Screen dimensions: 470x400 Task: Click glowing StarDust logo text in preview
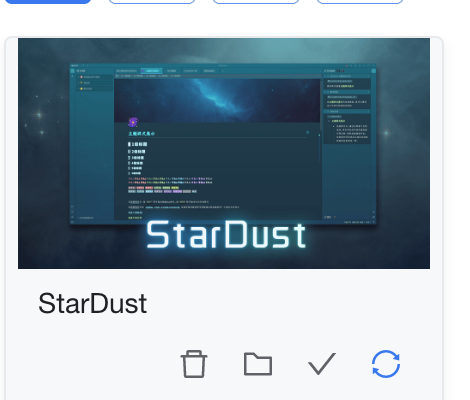(226, 235)
